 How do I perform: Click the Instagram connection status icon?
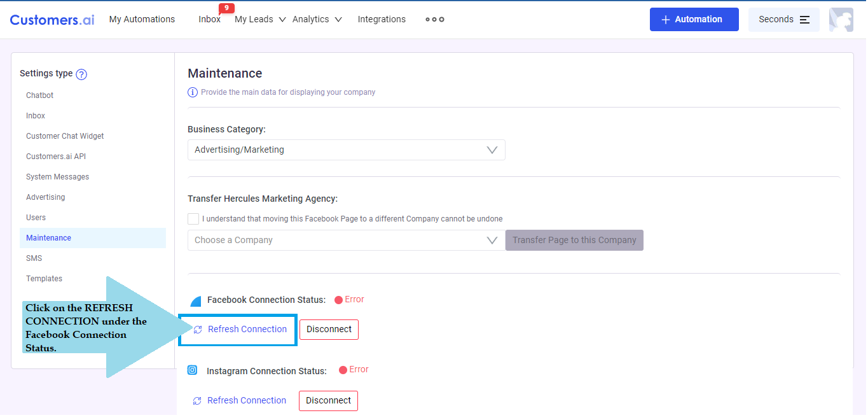pyautogui.click(x=193, y=370)
